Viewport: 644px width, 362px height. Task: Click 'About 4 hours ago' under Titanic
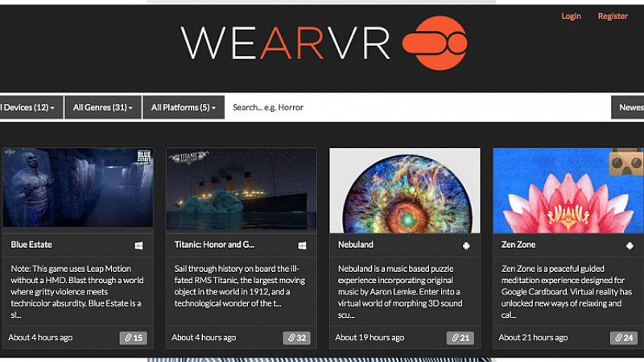[x=204, y=337]
